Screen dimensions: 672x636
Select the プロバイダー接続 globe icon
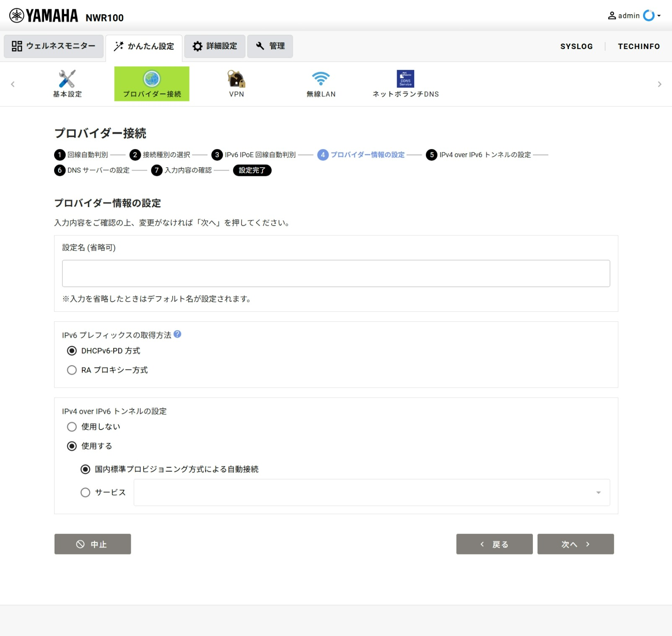[x=152, y=79]
